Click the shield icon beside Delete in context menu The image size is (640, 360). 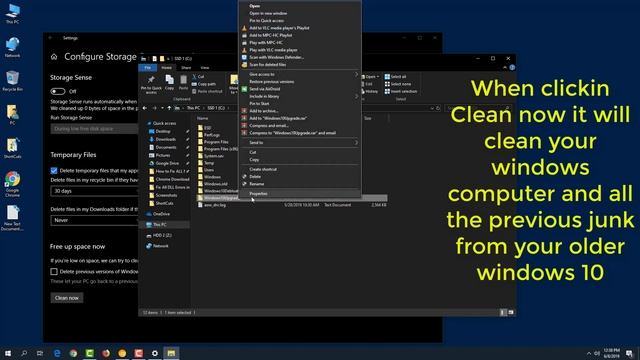coord(244,177)
